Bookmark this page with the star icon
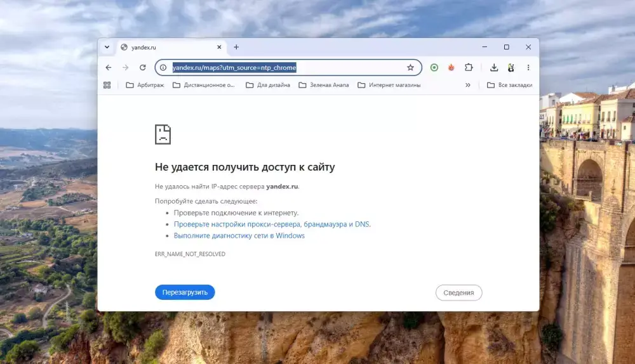The height and width of the screenshot is (364, 635). [410, 68]
